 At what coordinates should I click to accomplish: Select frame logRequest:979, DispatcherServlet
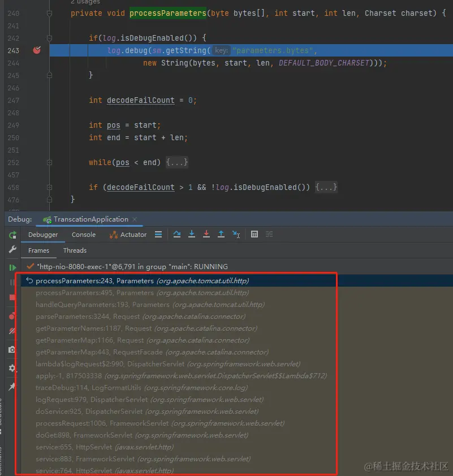(237, 399)
